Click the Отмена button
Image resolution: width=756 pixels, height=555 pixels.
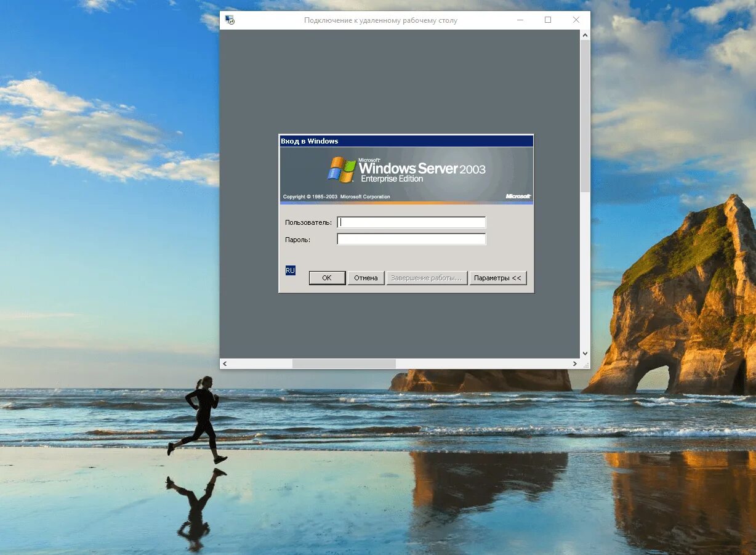[366, 278]
